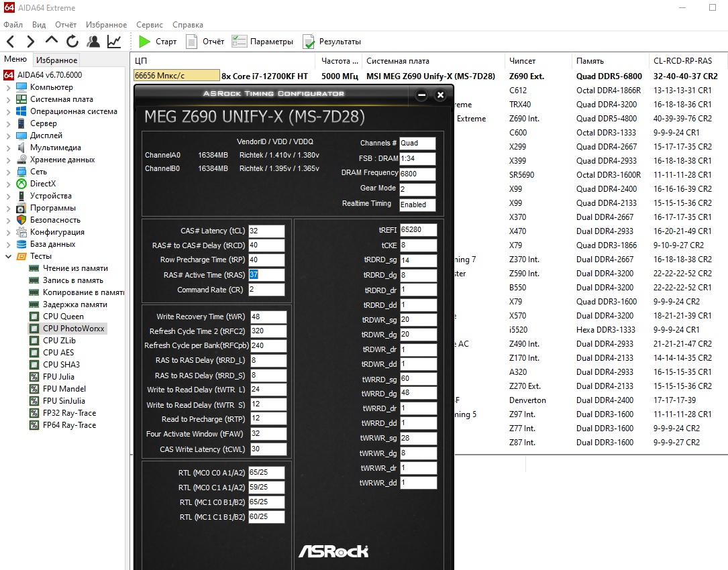Select the FP32 Ray-Trace test
Screen dimensions: 728x570
click(x=69, y=413)
